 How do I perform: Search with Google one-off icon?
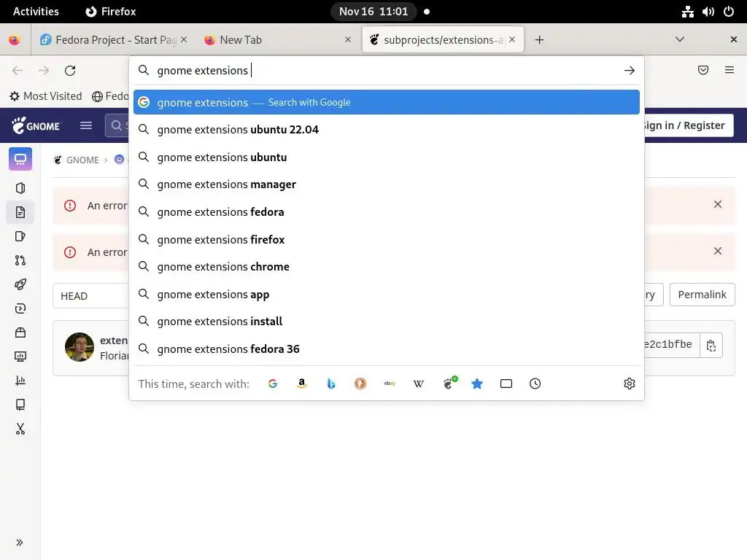click(x=273, y=384)
